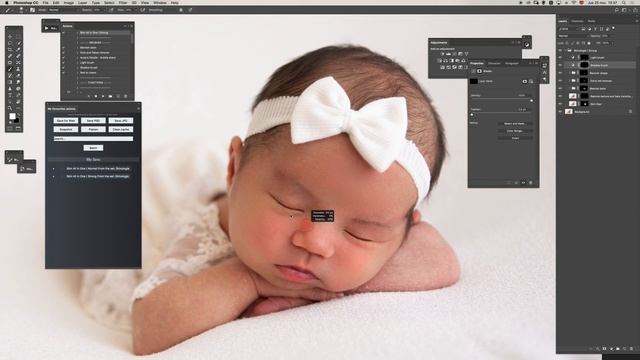
Task: Open the Filter menu
Action: 123,2
